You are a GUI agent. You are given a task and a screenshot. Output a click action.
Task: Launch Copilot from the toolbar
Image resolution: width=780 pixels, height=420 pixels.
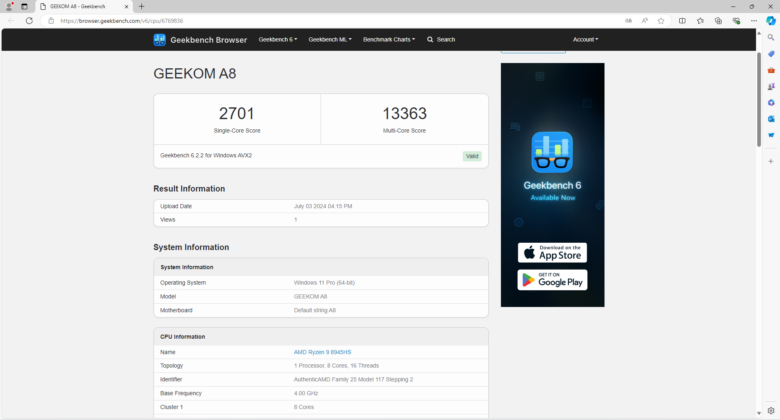[x=771, y=20]
